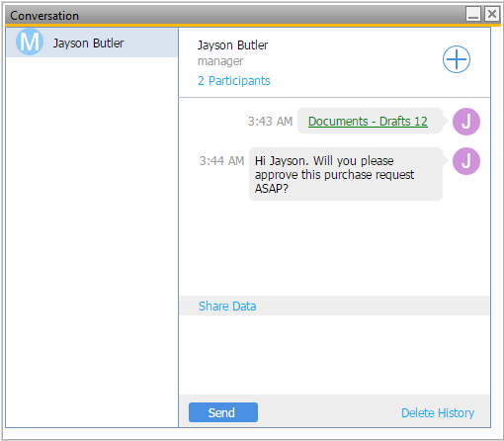Click the purple J avatar beside approval message

[x=466, y=161]
